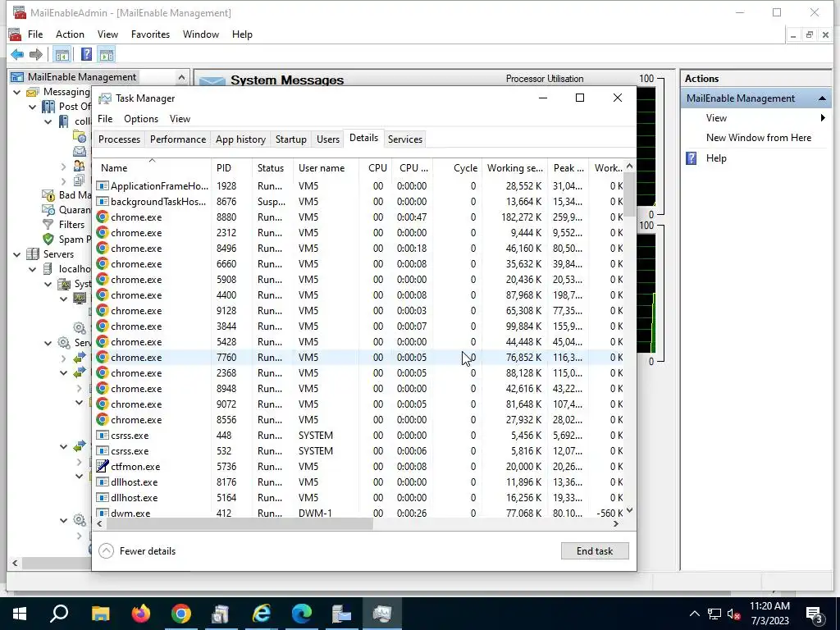Switch to Services tab
This screenshot has width=840, height=630.
coord(405,139)
